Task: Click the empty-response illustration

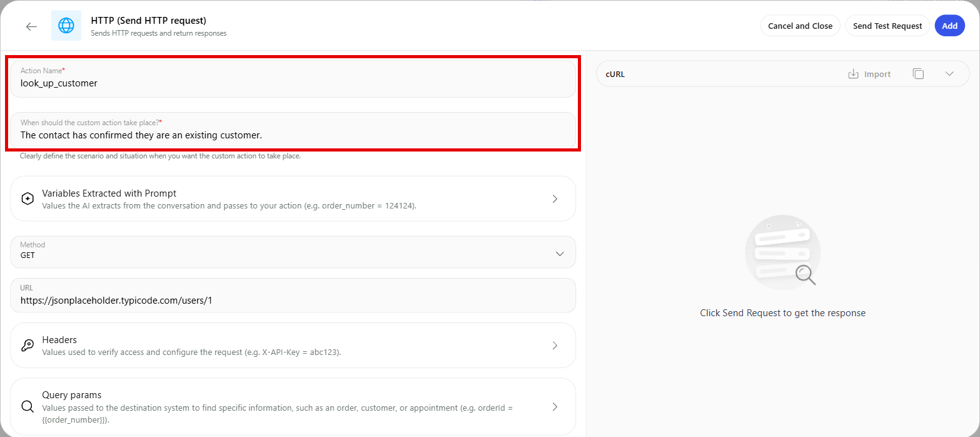Action: (782, 252)
